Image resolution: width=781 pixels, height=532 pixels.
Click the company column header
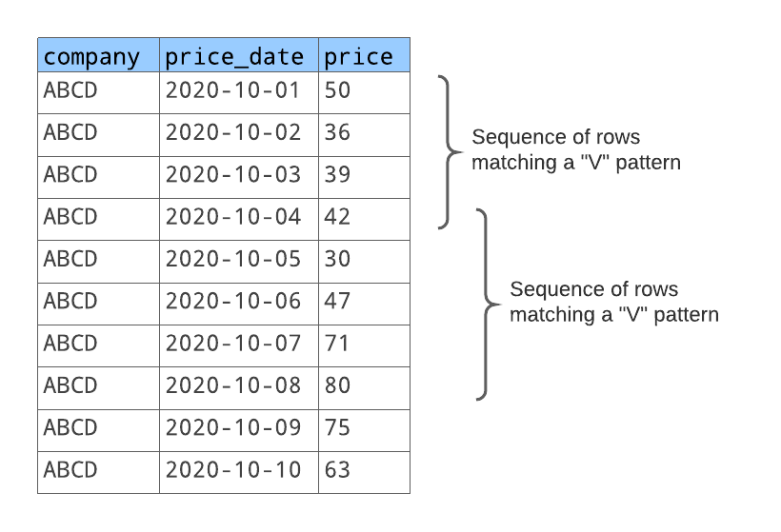(x=91, y=56)
